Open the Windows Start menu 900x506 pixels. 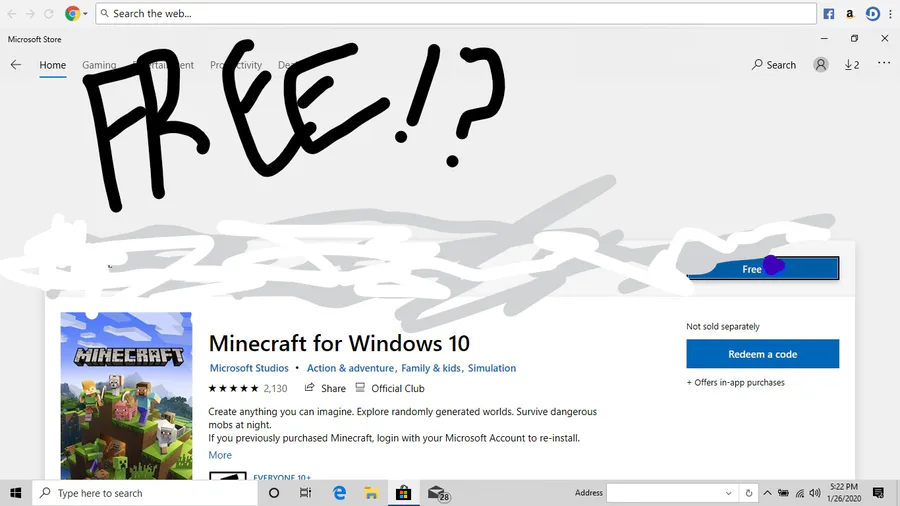pyautogui.click(x=15, y=493)
